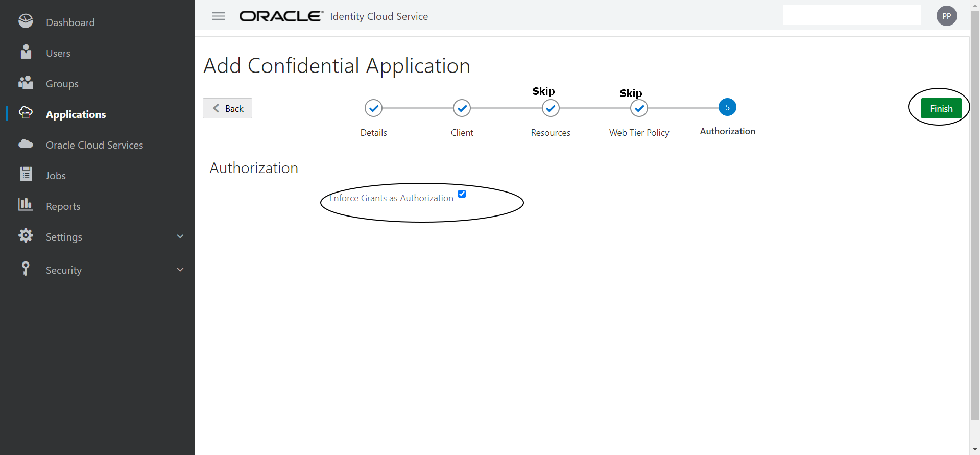The height and width of the screenshot is (455, 980).
Task: Open the Reports bar chart icon
Action: [26, 205]
